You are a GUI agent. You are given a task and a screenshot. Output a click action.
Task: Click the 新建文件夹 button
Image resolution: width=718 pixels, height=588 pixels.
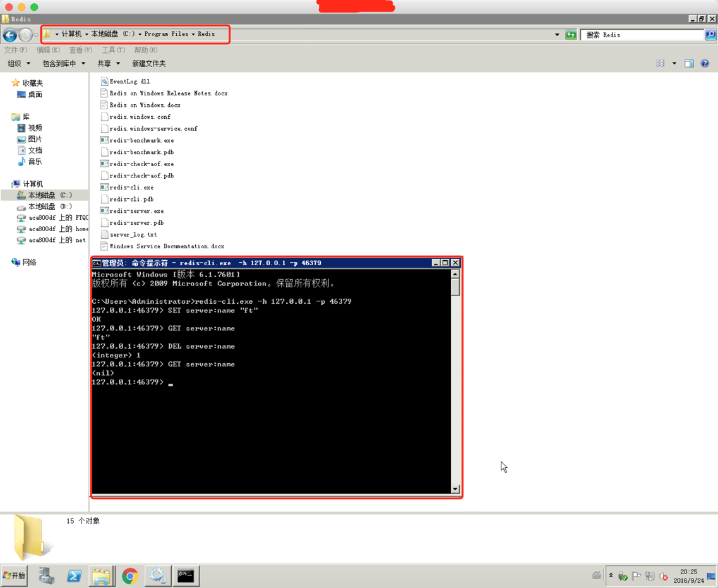(x=149, y=63)
